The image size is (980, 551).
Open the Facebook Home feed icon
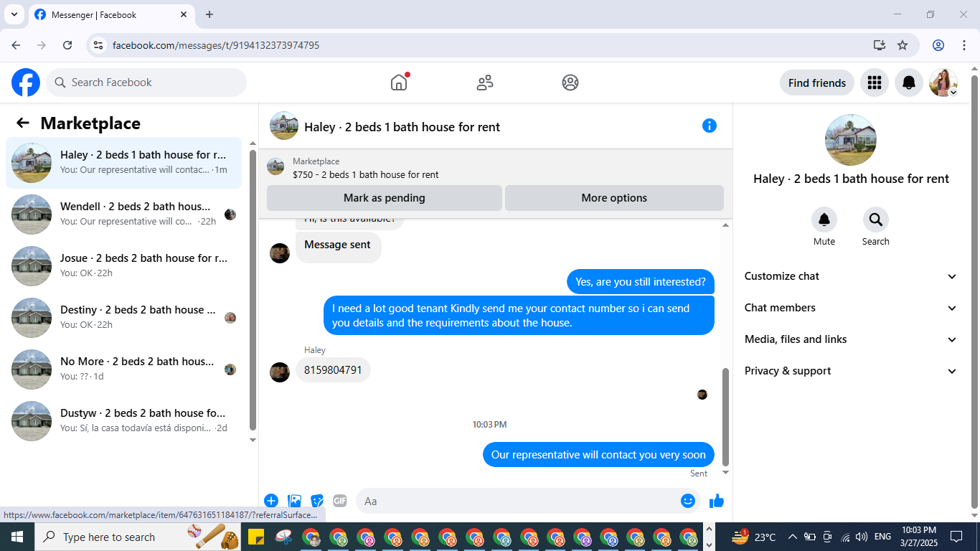tap(399, 83)
